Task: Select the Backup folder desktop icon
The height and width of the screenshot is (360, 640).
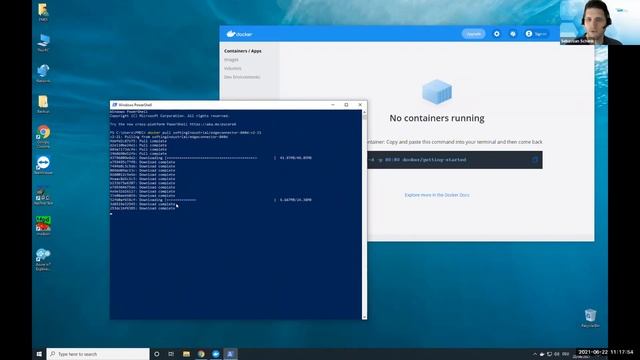Action: click(x=43, y=104)
